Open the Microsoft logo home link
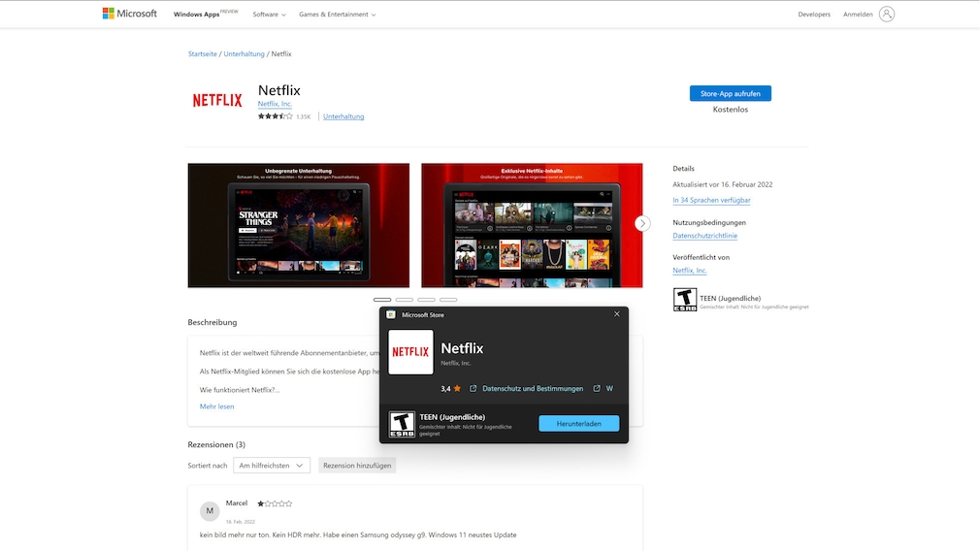 point(129,14)
